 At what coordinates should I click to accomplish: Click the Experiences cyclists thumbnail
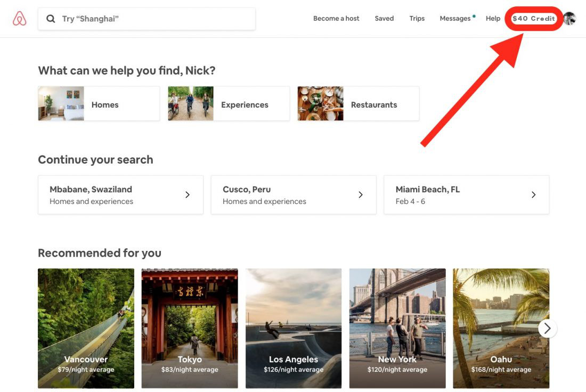coord(191,103)
